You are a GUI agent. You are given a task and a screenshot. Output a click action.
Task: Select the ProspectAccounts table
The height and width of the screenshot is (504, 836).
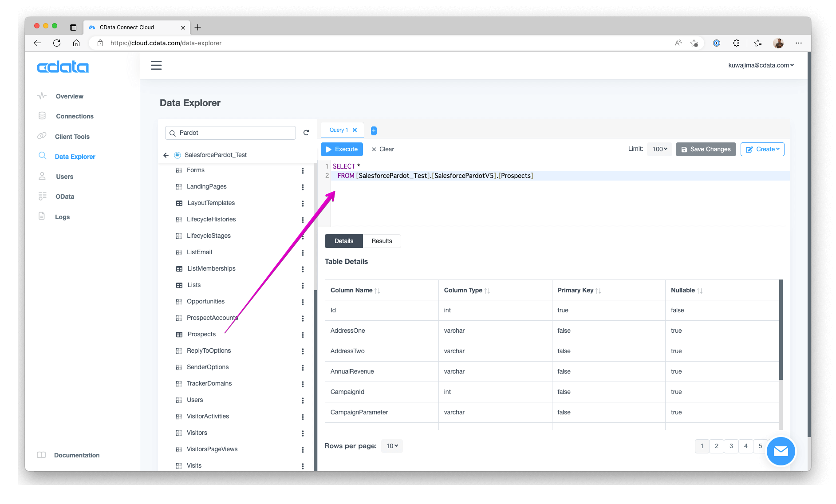[212, 318]
